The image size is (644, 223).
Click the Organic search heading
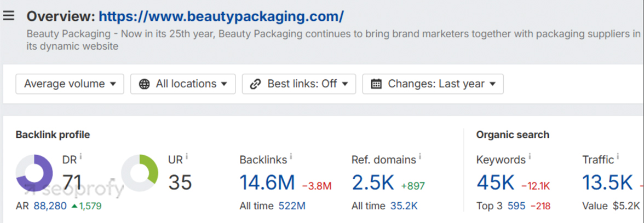coord(513,134)
